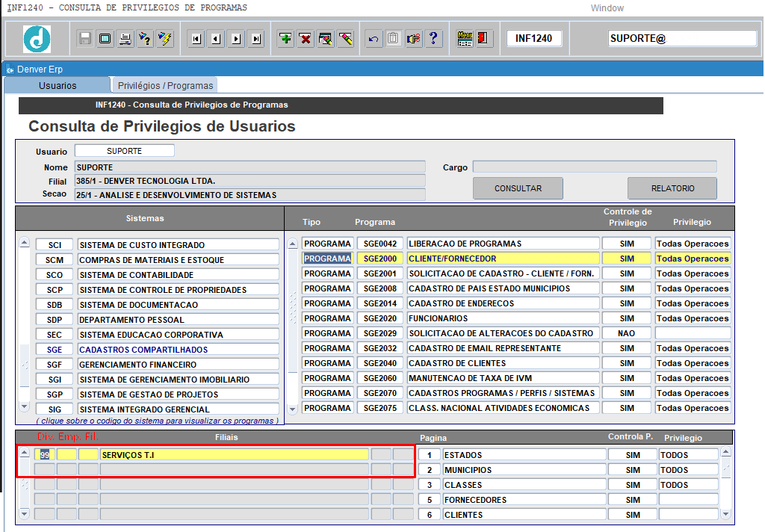Click SISTEMA DE DOCUMENTACAO row
The image size is (765, 532).
(x=179, y=305)
